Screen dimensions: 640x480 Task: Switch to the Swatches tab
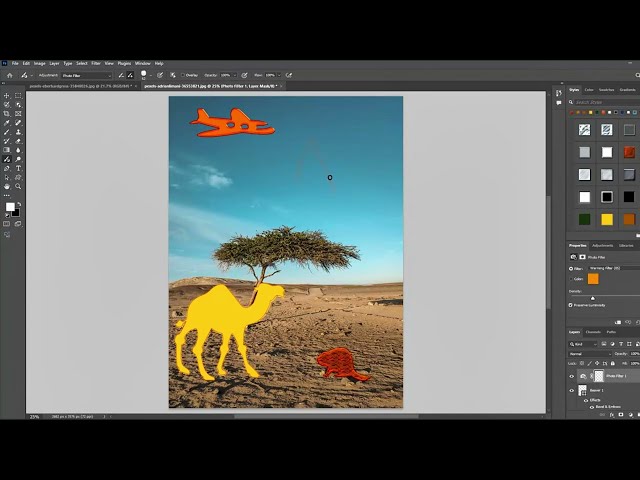(606, 90)
